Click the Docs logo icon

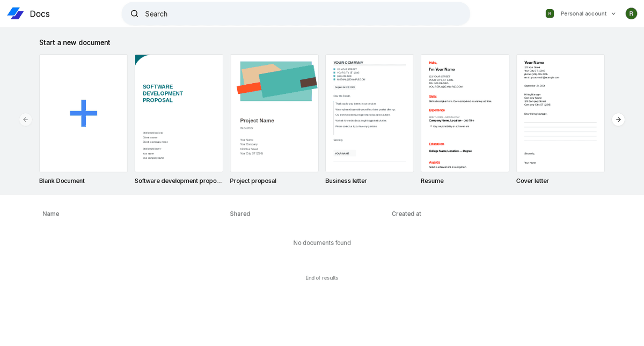[x=15, y=13]
